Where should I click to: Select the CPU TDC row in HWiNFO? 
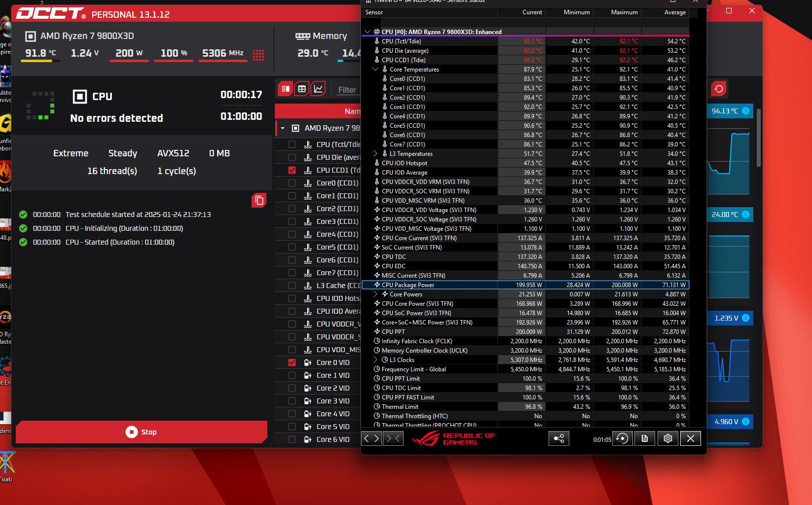(525, 257)
